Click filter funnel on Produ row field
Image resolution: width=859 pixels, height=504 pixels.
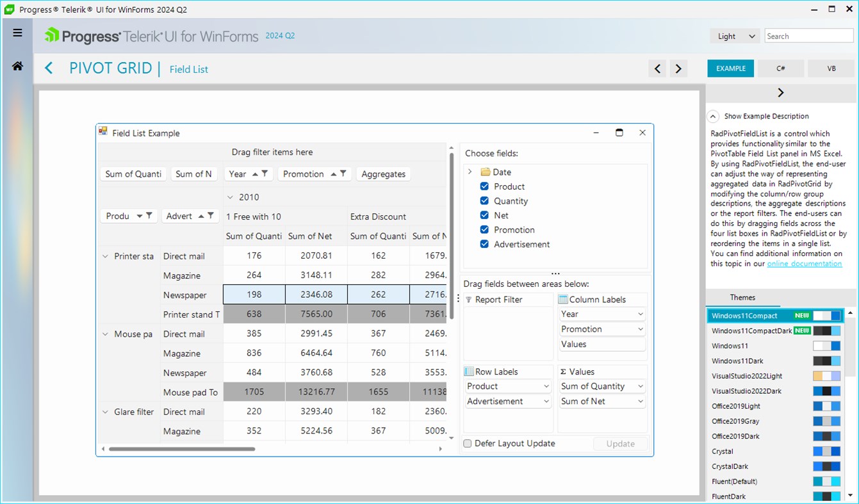point(149,216)
